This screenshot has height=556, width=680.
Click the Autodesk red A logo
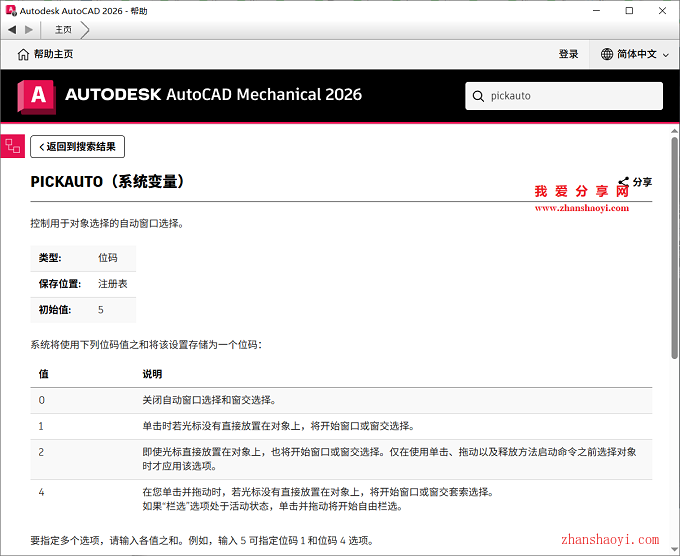[37, 96]
